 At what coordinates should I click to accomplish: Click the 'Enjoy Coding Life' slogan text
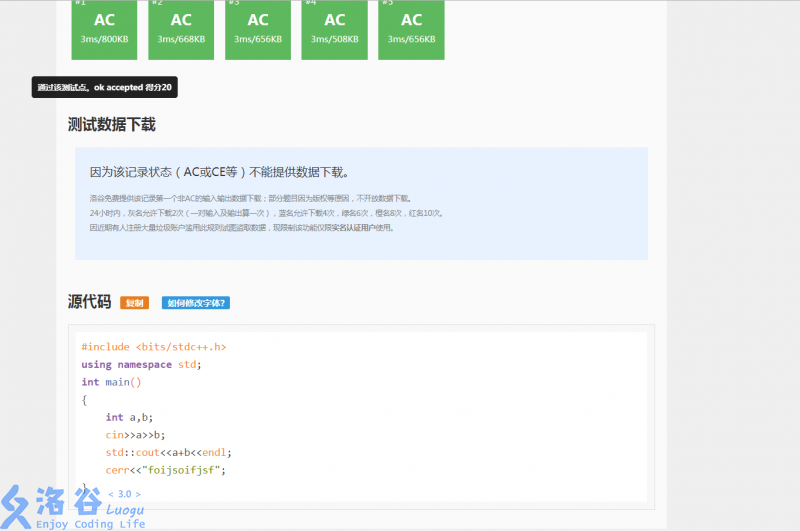(x=90, y=523)
